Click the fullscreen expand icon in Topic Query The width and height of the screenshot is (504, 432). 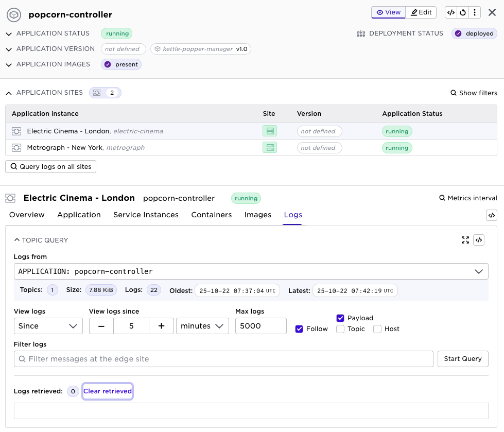pos(465,240)
